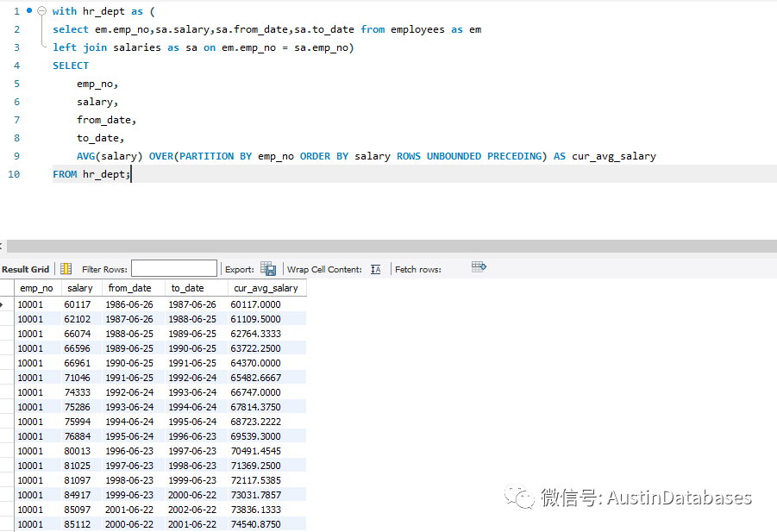
Task: Sort by the emp_no column header
Action: [36, 288]
